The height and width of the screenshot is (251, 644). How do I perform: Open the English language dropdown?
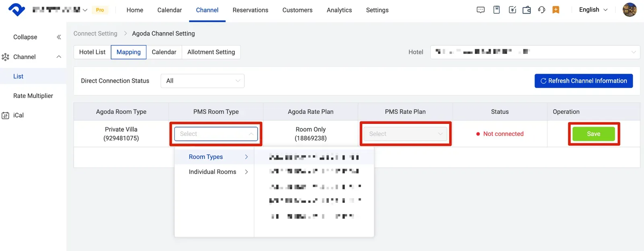point(593,10)
